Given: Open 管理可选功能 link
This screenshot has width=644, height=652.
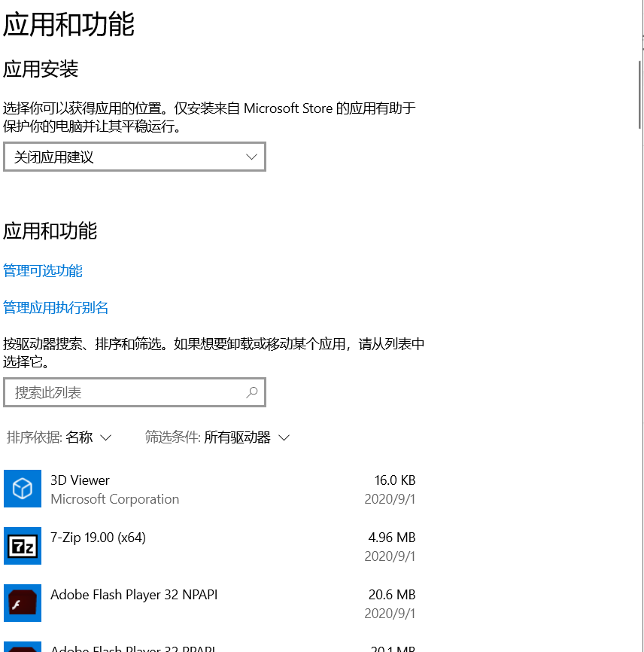Looking at the screenshot, I should (42, 271).
